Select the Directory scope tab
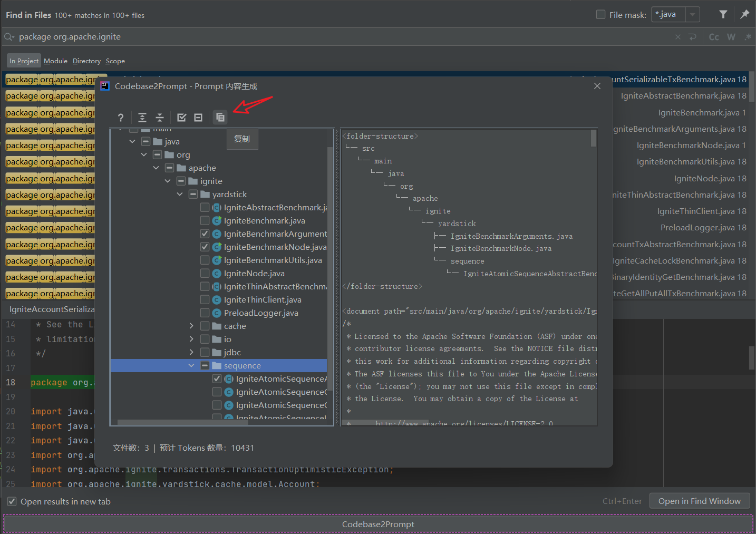 point(86,61)
